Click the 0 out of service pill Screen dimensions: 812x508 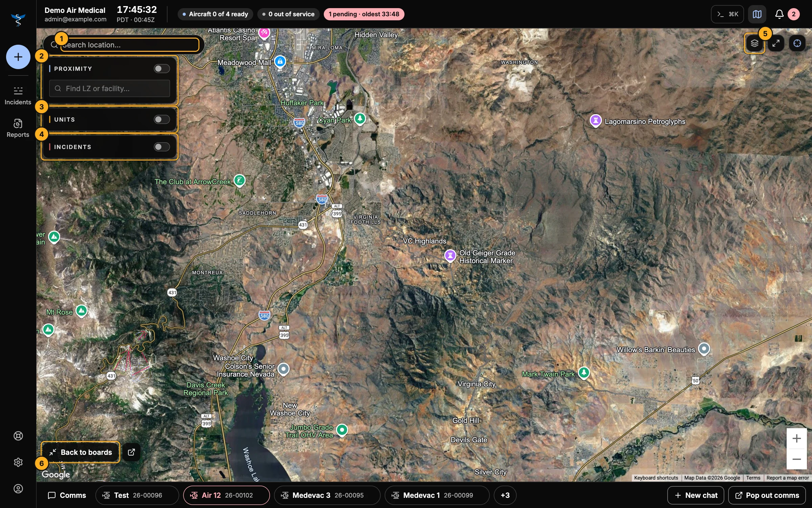tap(288, 14)
